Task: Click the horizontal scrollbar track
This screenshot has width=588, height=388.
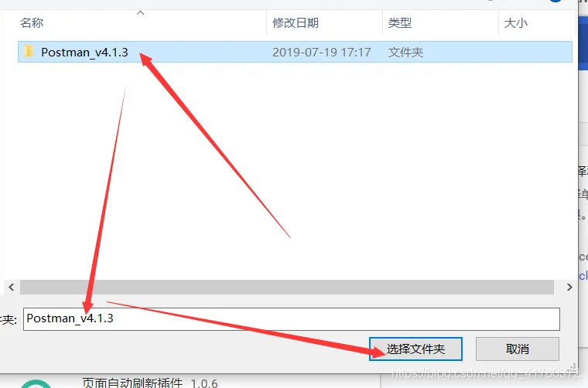Action: pyautogui.click(x=287, y=288)
